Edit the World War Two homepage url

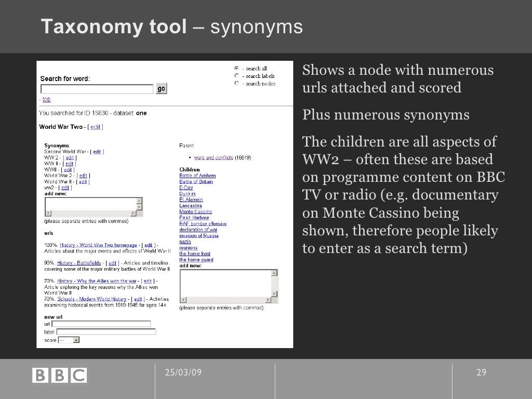pos(148,245)
